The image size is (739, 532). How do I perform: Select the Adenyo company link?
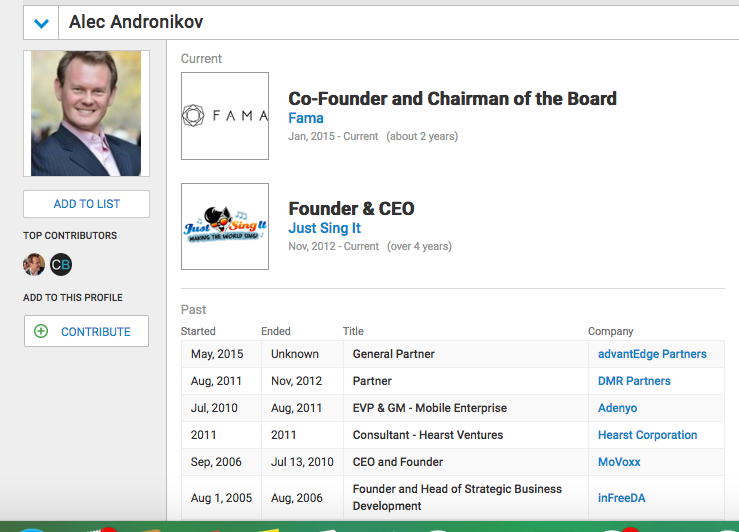coord(617,408)
